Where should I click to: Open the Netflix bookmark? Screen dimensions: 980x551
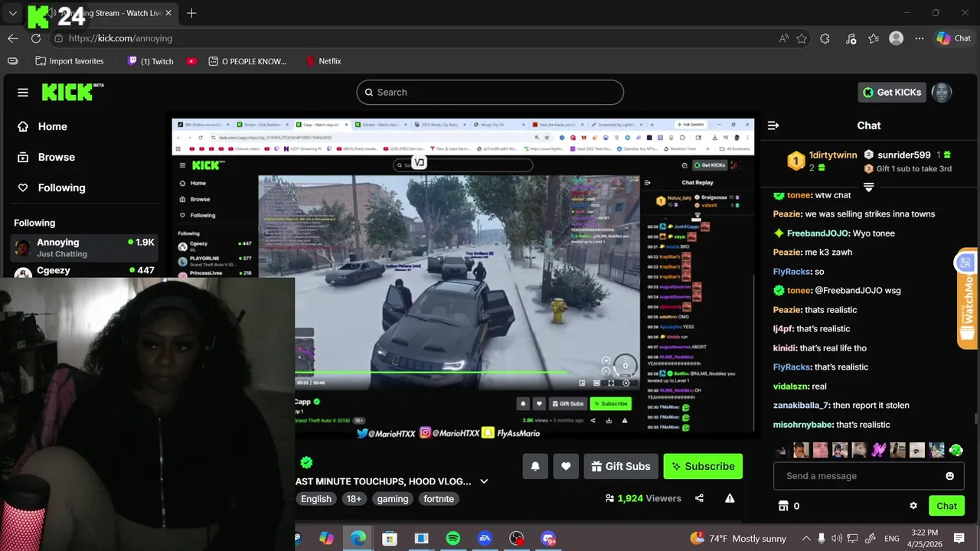tap(323, 61)
